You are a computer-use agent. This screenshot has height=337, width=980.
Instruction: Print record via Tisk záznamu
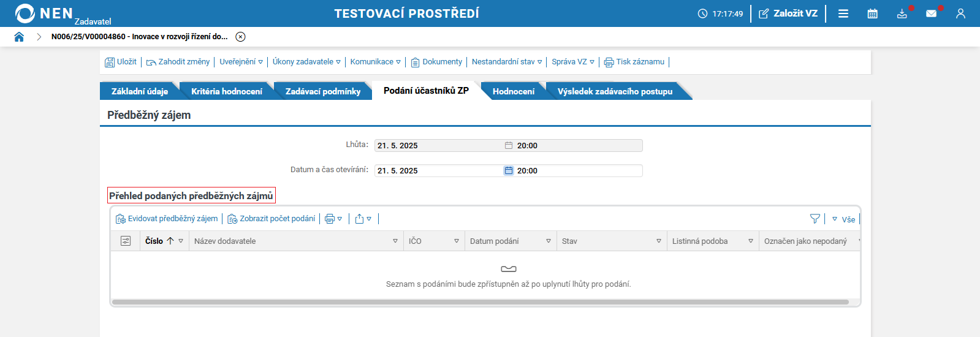[x=634, y=62]
